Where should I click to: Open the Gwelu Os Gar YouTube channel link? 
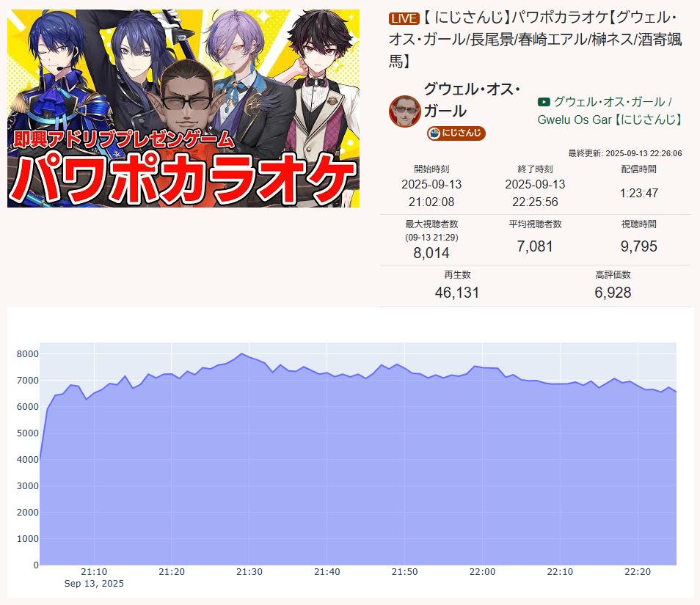(610, 111)
